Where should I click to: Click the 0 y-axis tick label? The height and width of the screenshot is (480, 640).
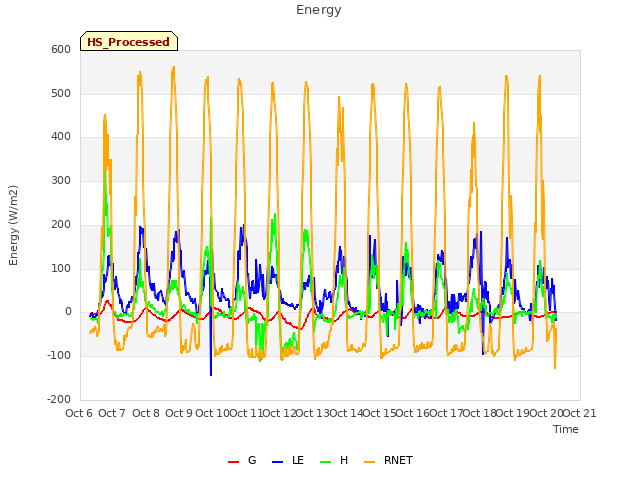68,312
